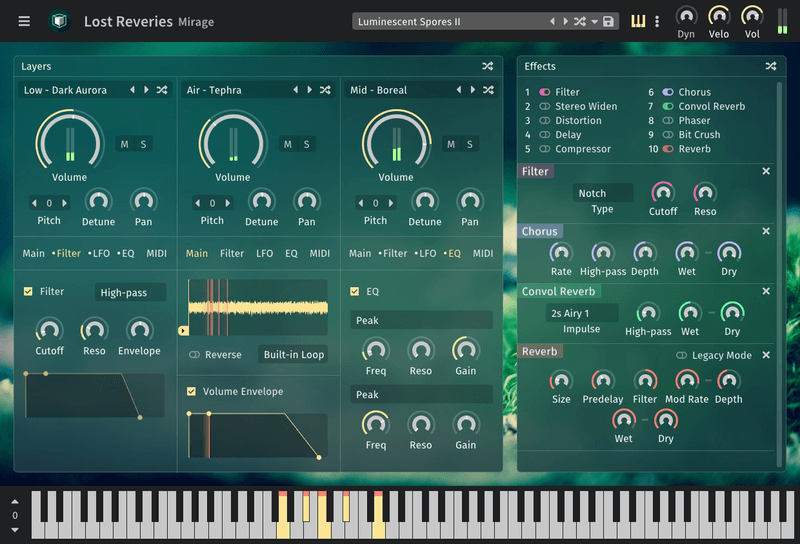The height and width of the screenshot is (544, 800).
Task: Mute the Mid - Boreal layer
Action: (x=451, y=144)
